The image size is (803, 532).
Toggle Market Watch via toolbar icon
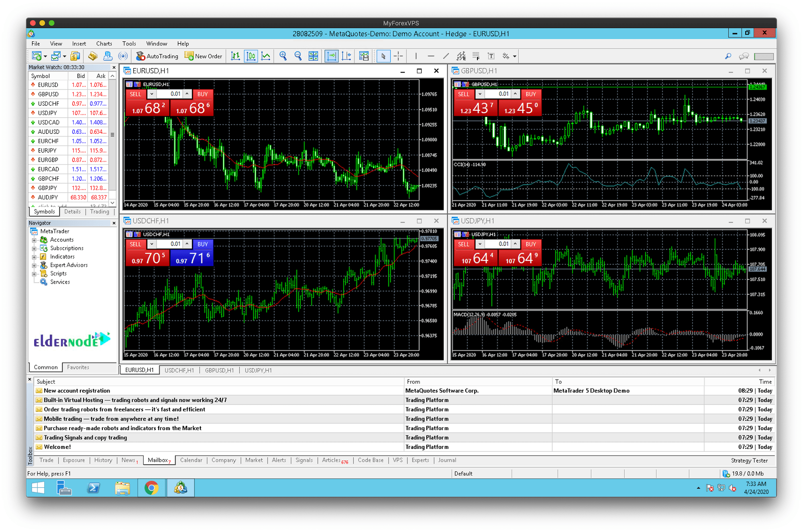click(x=93, y=56)
